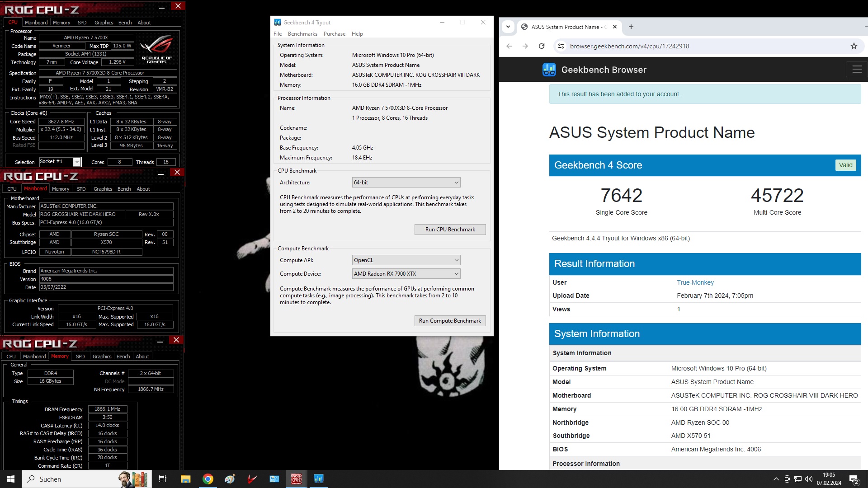
Task: Switch to Google Chrome in the taskbar
Action: tap(208, 479)
